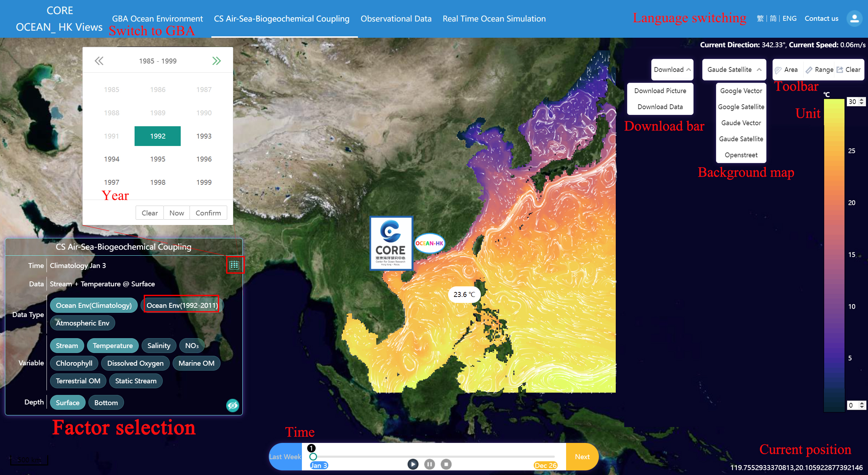The image size is (868, 475).
Task: Toggle Stream variable selection
Action: tap(66, 345)
